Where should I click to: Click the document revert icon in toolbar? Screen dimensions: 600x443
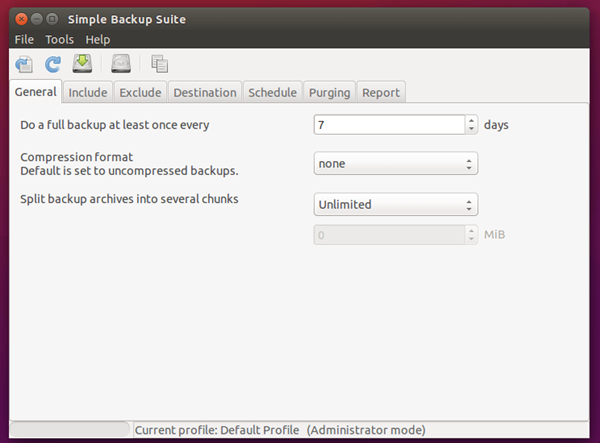[x=24, y=64]
